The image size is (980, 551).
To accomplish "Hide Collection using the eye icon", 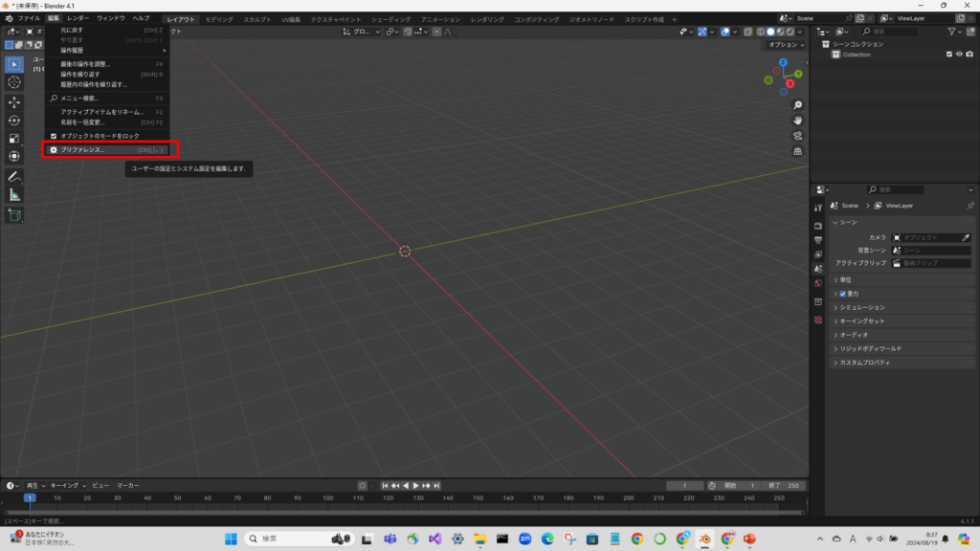I will click(x=959, y=55).
